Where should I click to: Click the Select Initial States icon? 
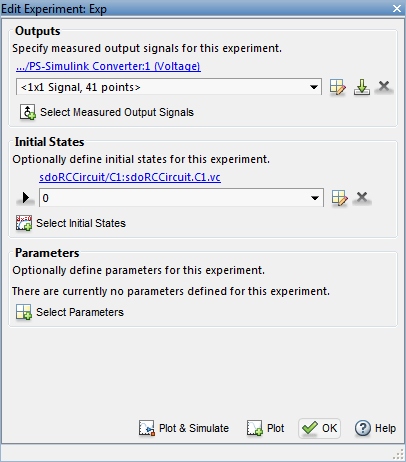tap(24, 223)
